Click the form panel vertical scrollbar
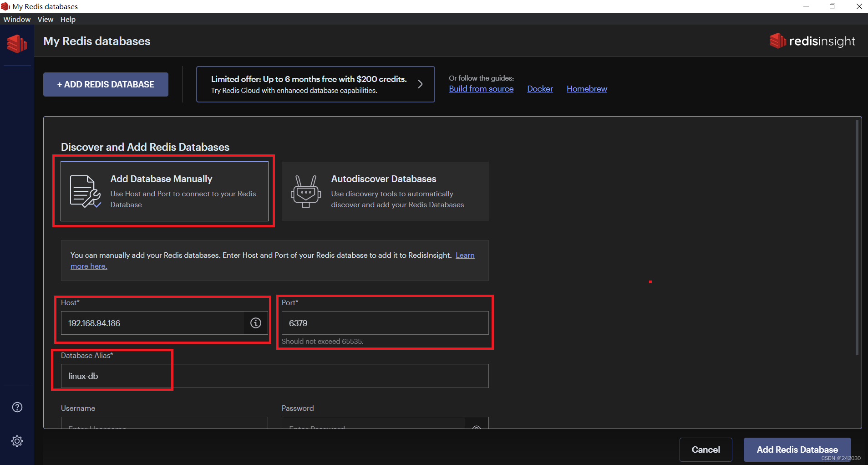868x465 pixels. coord(857,237)
